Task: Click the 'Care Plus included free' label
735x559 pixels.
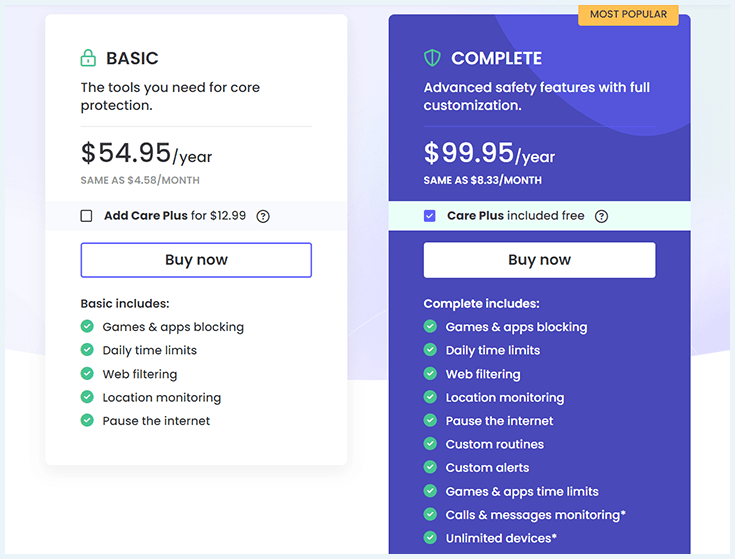Action: pos(516,216)
